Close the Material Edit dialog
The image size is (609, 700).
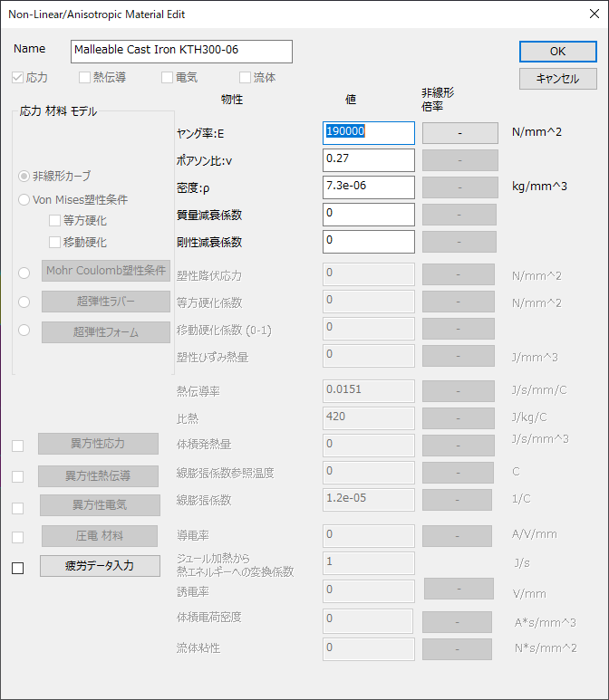click(594, 14)
